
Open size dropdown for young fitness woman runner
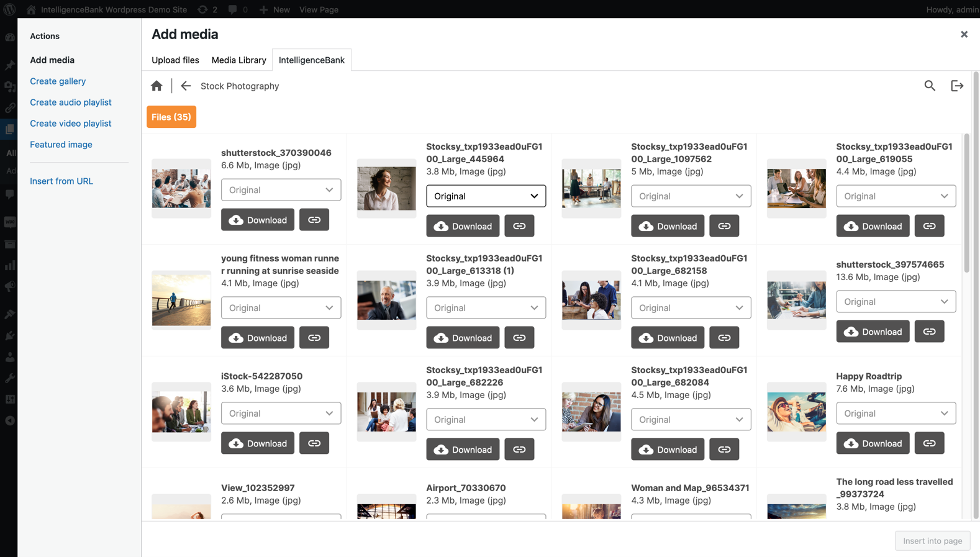pyautogui.click(x=281, y=308)
